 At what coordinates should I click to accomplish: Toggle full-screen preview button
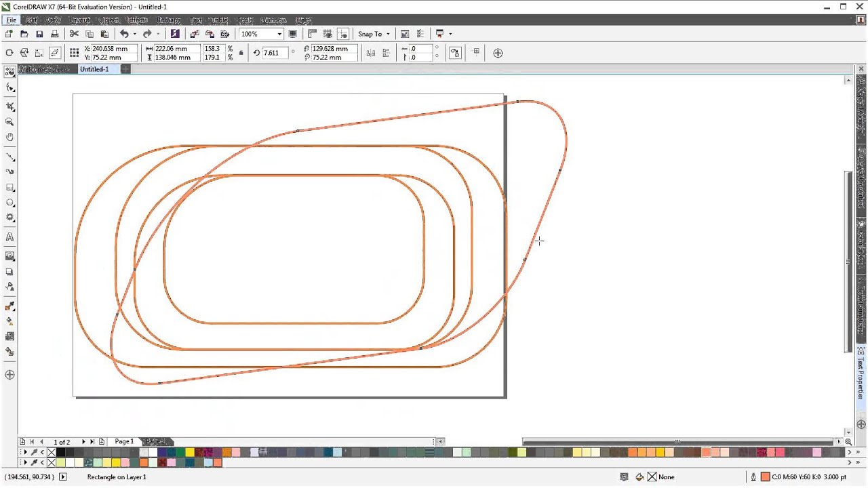coord(292,34)
